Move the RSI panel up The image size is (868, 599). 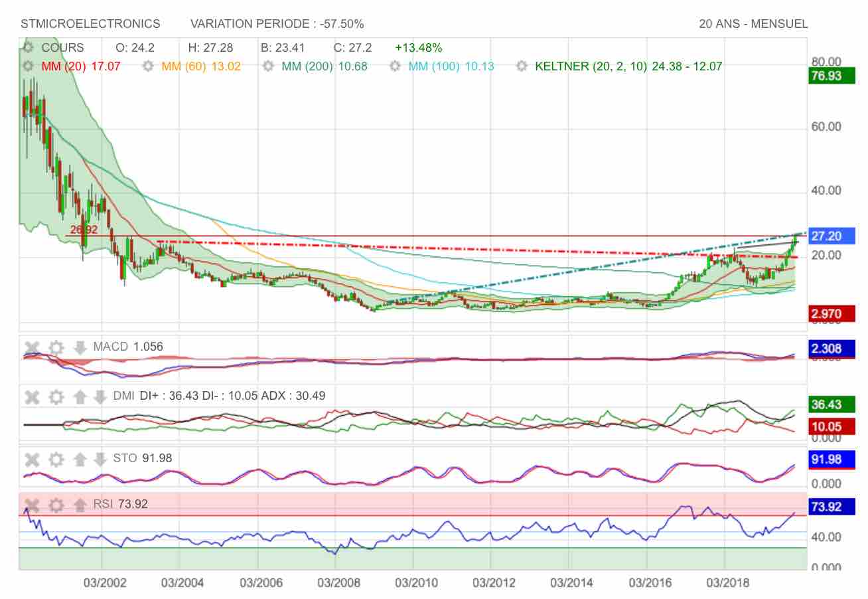click(x=80, y=505)
